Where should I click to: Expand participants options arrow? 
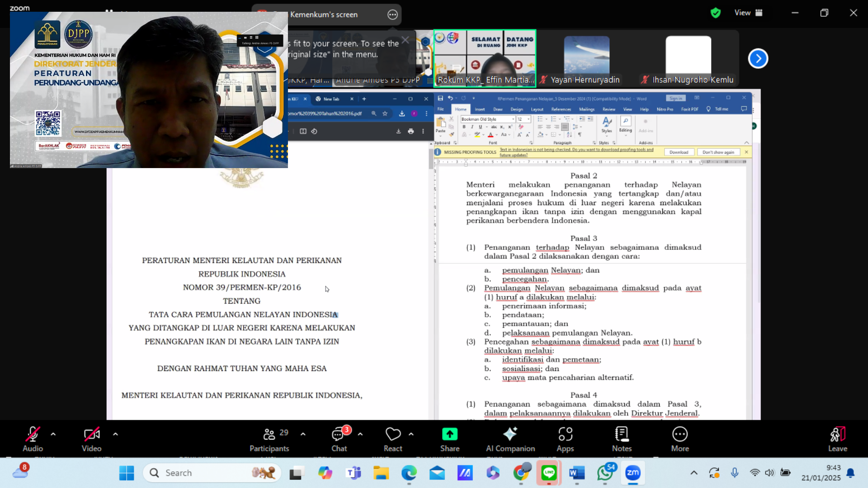303,434
